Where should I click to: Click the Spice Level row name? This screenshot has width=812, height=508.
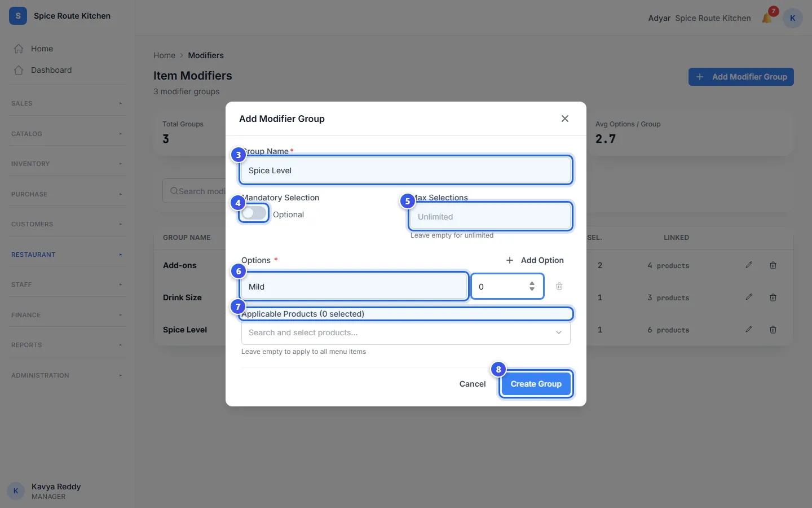pyautogui.click(x=185, y=330)
